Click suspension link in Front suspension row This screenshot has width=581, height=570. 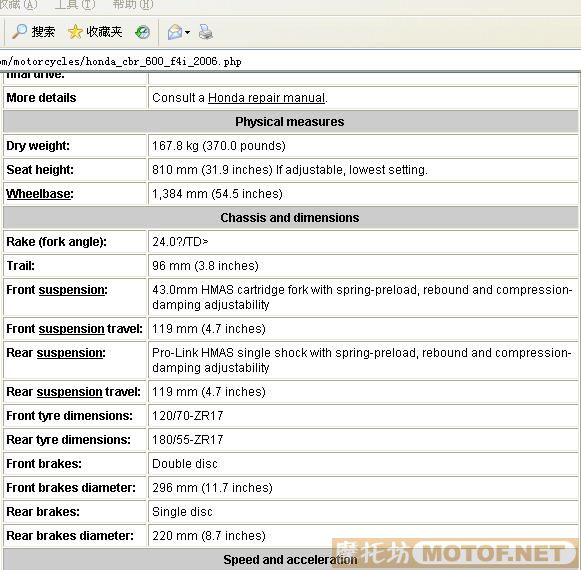tap(73, 290)
